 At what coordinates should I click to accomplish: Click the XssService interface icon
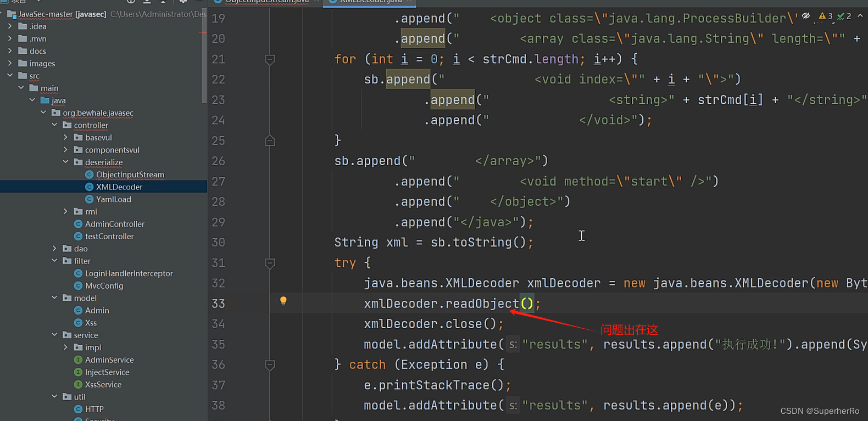(x=78, y=384)
